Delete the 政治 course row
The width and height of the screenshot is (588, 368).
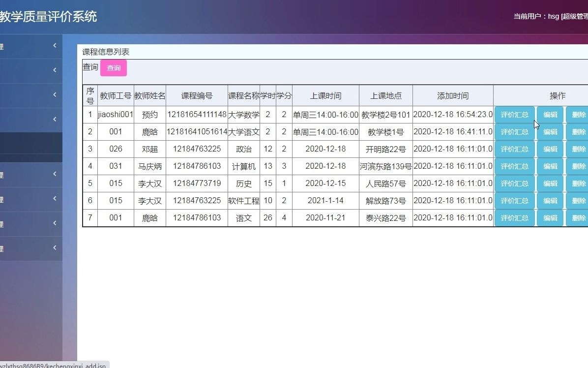click(x=578, y=149)
